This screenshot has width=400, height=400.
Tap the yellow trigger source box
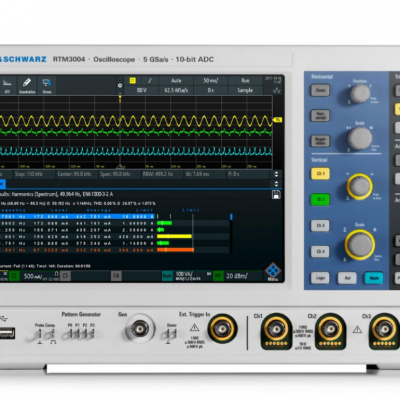132,81
